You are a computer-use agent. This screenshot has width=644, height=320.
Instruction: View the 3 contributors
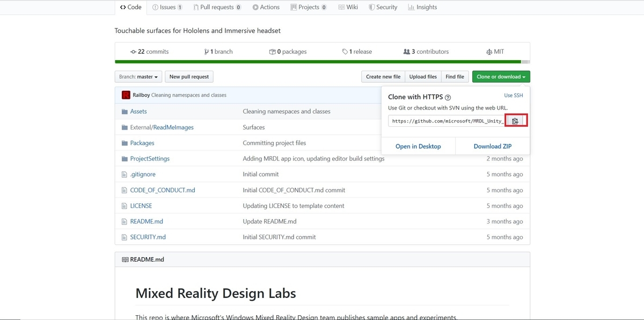(426, 52)
